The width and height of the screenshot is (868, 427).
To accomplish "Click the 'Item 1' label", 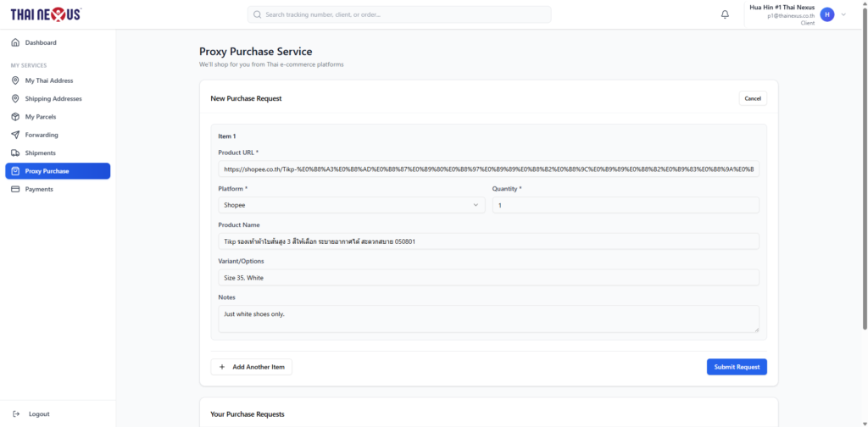I will pos(227,136).
